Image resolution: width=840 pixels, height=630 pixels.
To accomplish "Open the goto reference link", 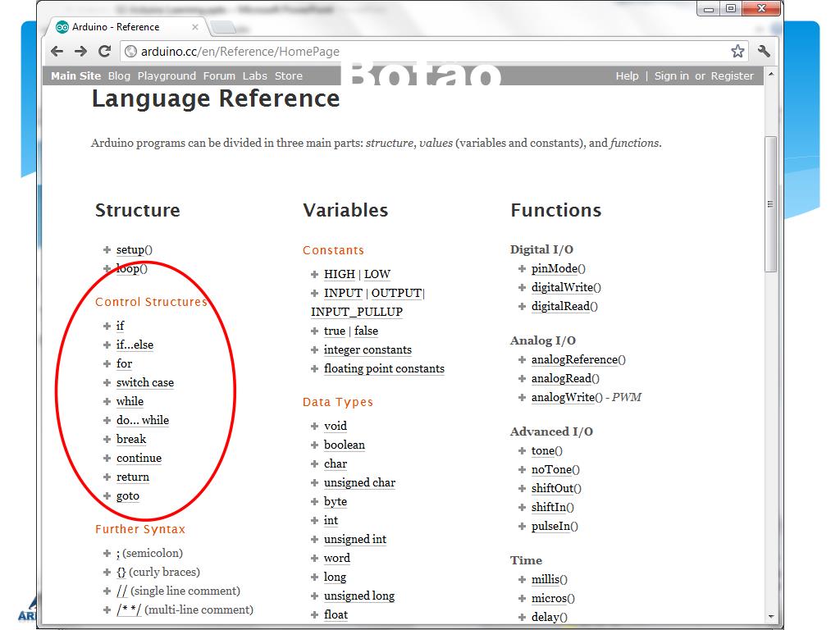I will [x=128, y=496].
